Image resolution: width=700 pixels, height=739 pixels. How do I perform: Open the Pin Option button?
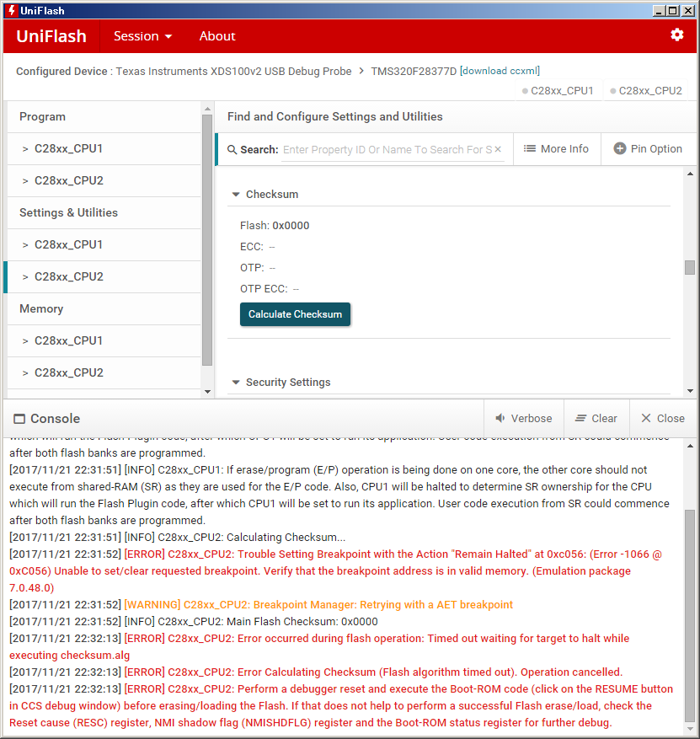(648, 149)
